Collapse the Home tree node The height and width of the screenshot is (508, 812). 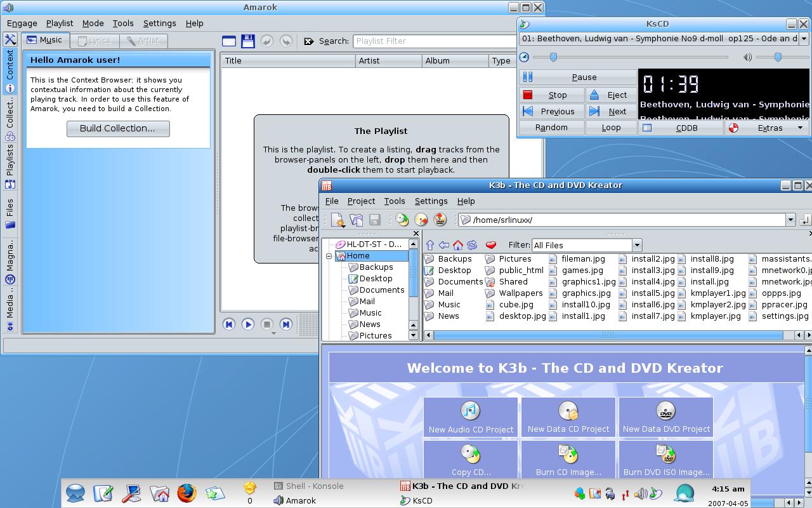[x=329, y=256]
